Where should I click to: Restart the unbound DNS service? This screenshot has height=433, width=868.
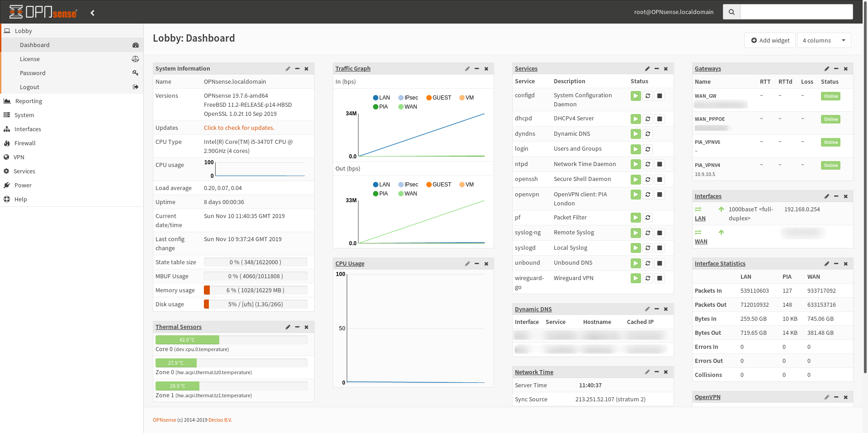[x=648, y=263]
